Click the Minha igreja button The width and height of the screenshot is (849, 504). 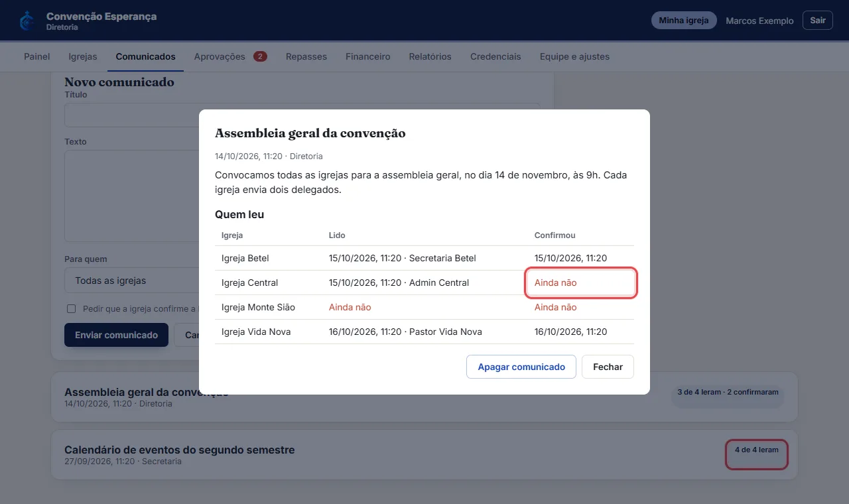[684, 21]
